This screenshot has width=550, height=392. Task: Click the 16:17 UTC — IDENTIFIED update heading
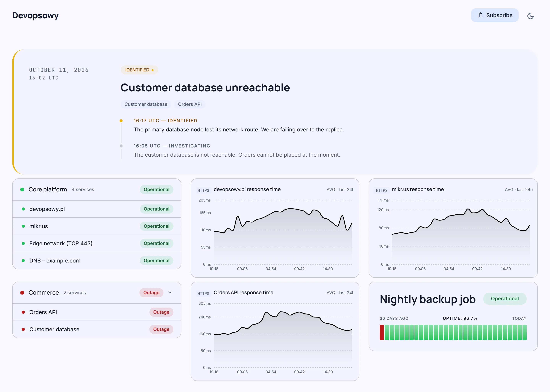pyautogui.click(x=166, y=121)
